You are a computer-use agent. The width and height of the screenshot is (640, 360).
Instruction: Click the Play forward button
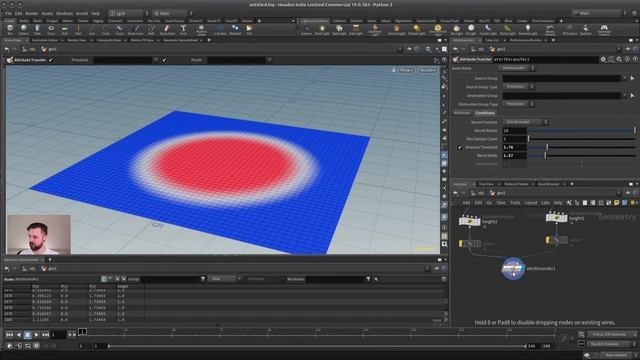tap(36, 335)
